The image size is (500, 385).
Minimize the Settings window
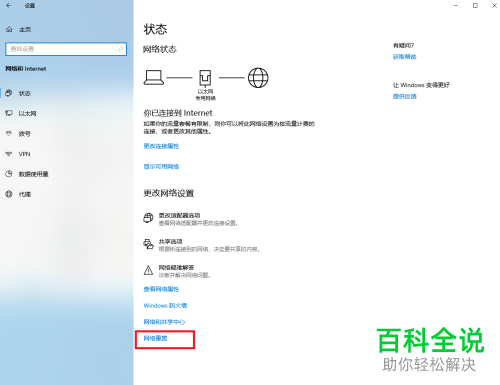[456, 5]
